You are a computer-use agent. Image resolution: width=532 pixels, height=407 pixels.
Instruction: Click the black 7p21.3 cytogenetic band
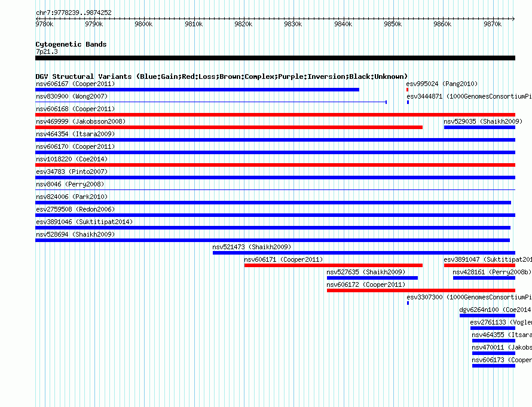coord(275,59)
